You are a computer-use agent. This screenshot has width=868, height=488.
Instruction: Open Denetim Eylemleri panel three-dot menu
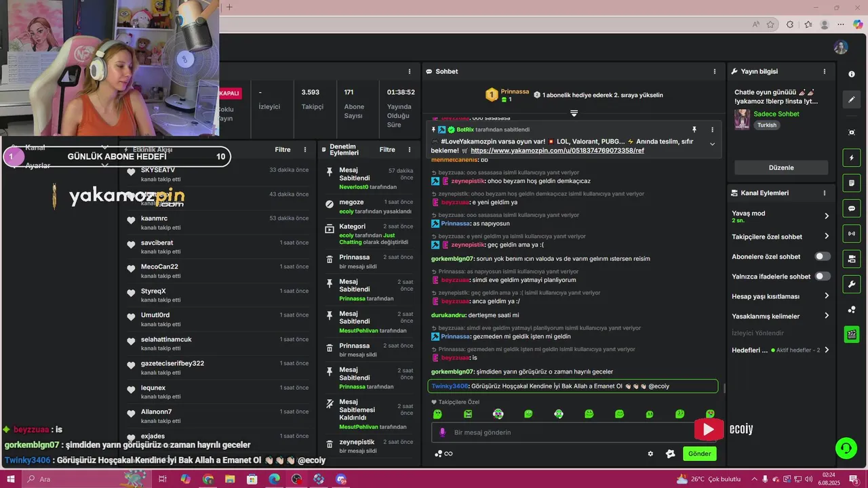pos(410,150)
